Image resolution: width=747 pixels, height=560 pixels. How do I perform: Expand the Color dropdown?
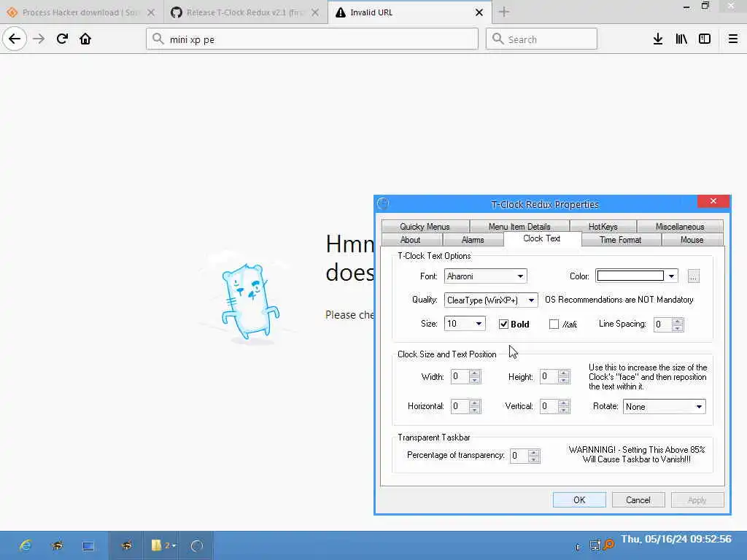coord(671,276)
